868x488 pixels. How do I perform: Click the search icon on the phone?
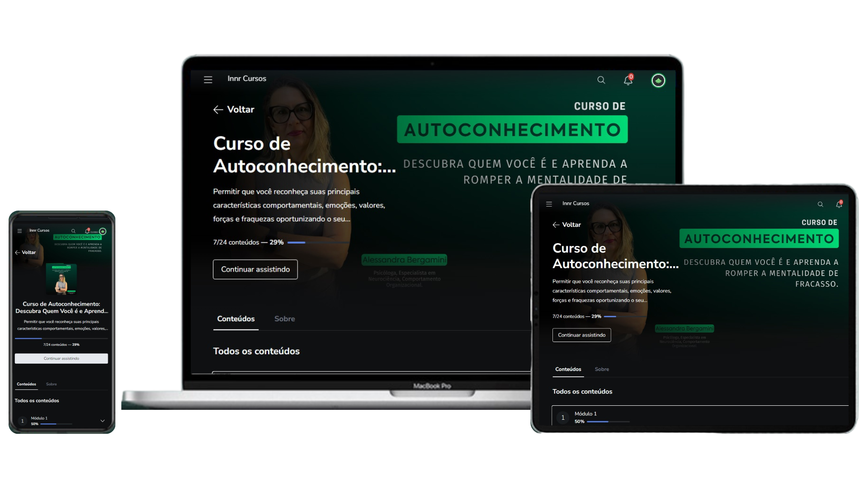[73, 231]
